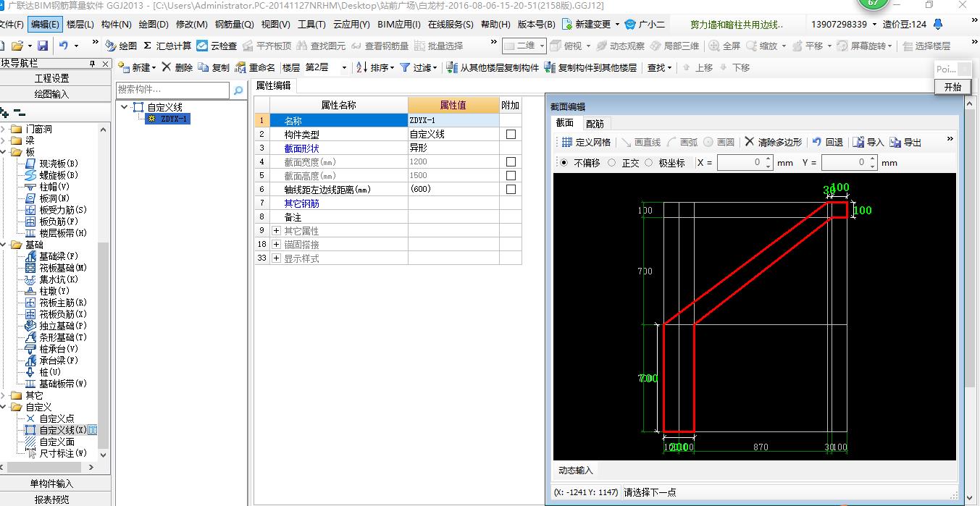
Task: Select 现浇板(B) in the navigation tree
Action: pyautogui.click(x=58, y=164)
